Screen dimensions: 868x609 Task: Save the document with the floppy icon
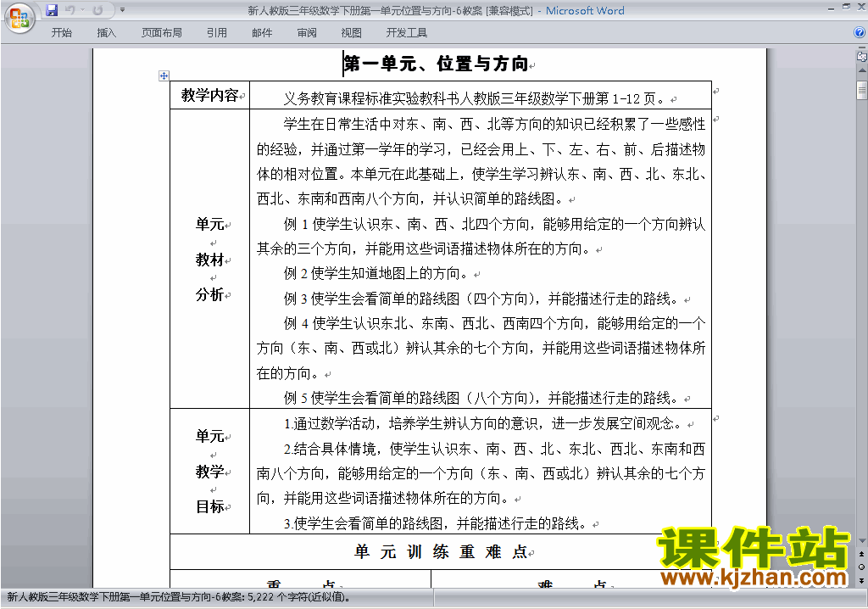[x=52, y=10]
